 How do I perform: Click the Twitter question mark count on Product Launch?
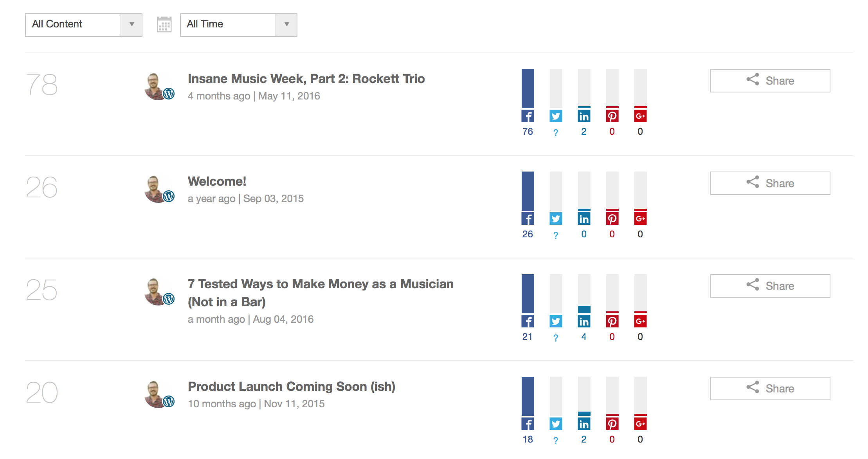coord(556,440)
